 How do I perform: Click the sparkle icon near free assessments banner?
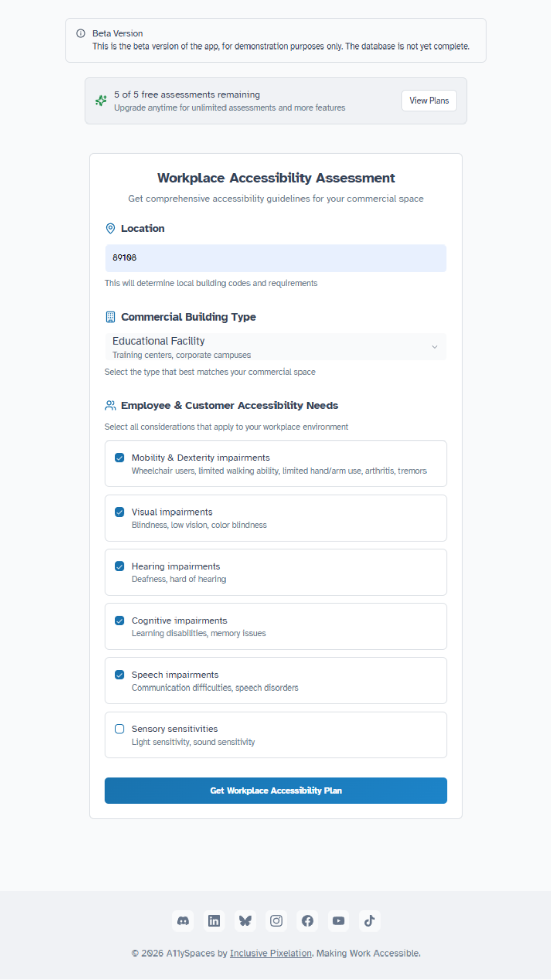coord(101,101)
